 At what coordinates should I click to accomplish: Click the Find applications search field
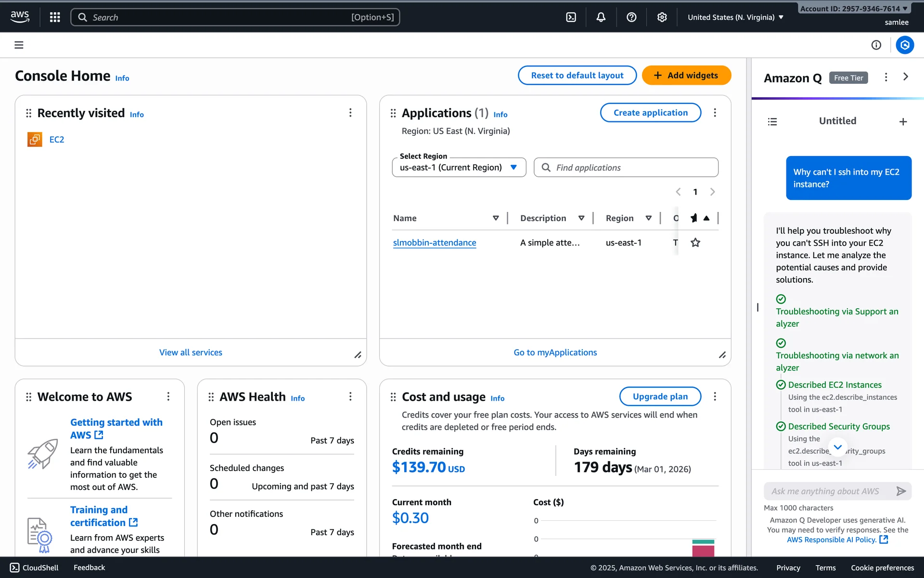626,168
